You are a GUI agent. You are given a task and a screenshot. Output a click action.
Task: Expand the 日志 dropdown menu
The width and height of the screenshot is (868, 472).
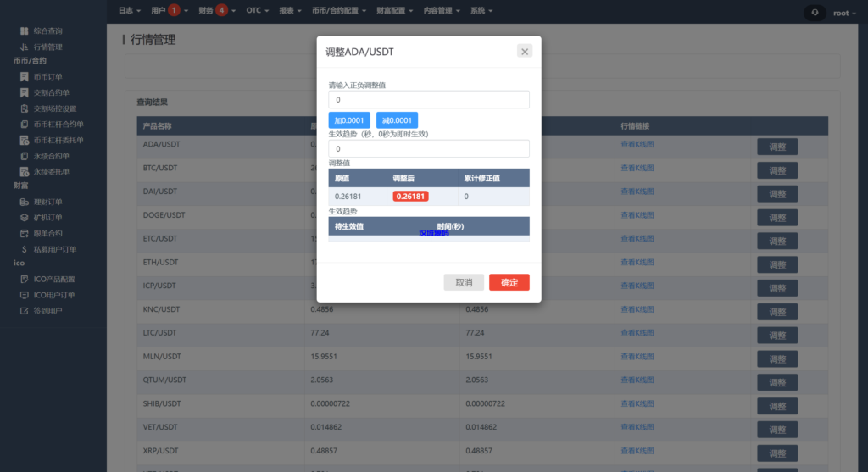[x=128, y=11]
